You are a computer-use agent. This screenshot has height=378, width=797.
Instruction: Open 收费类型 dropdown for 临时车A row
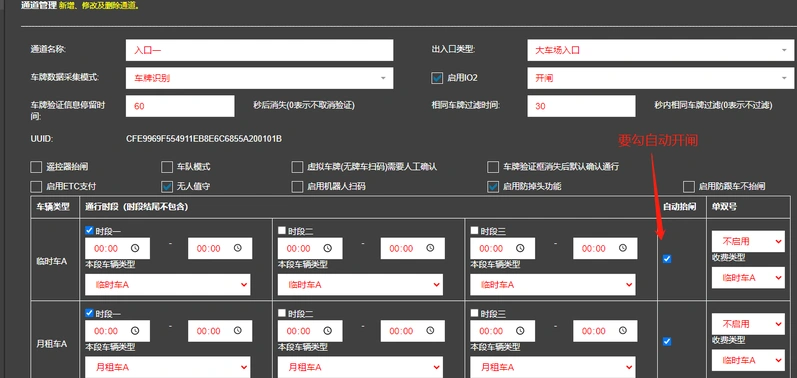tap(748, 278)
